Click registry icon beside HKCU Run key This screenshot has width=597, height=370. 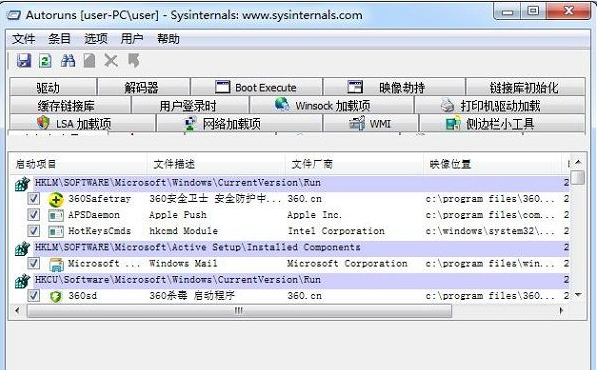tap(22, 281)
